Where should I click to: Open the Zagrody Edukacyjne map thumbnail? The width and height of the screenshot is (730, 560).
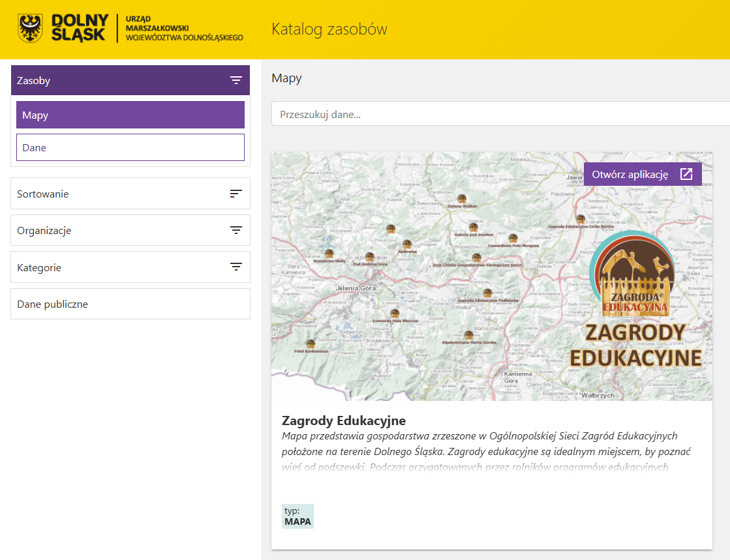492,276
